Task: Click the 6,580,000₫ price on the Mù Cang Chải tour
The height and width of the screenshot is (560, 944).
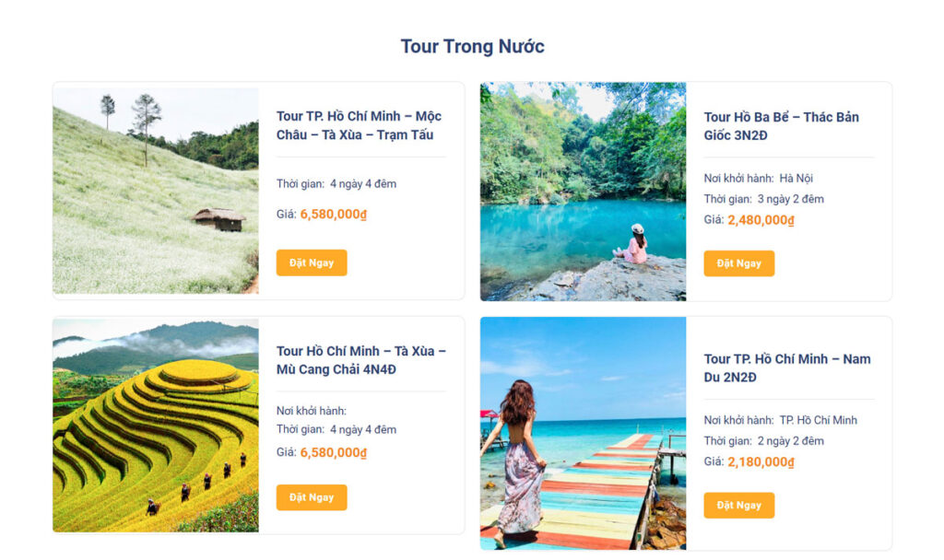Action: click(x=333, y=452)
